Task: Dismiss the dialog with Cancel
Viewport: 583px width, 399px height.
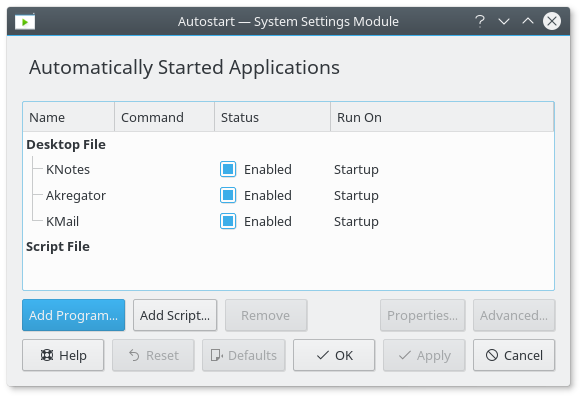Action: click(514, 355)
